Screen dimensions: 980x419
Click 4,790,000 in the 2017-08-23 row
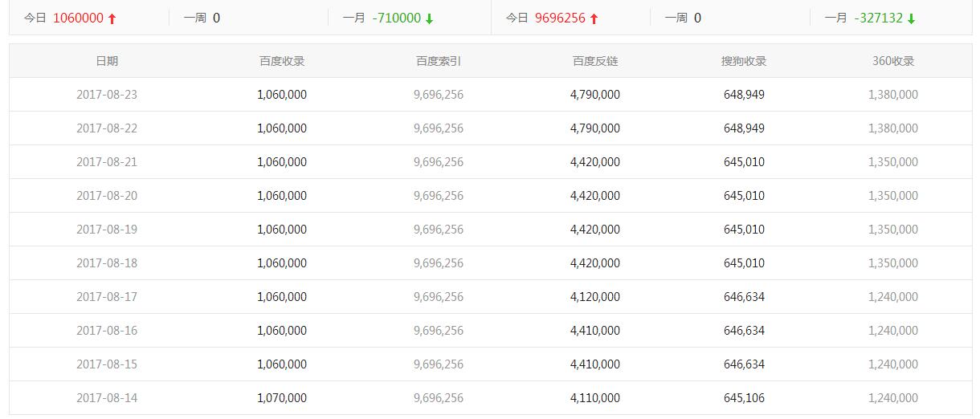coord(595,95)
